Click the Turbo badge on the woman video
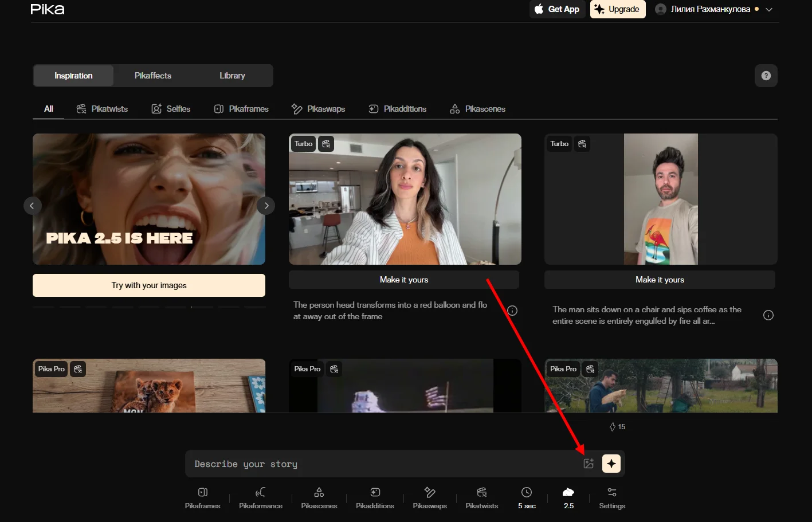The width and height of the screenshot is (812, 522). coord(304,144)
